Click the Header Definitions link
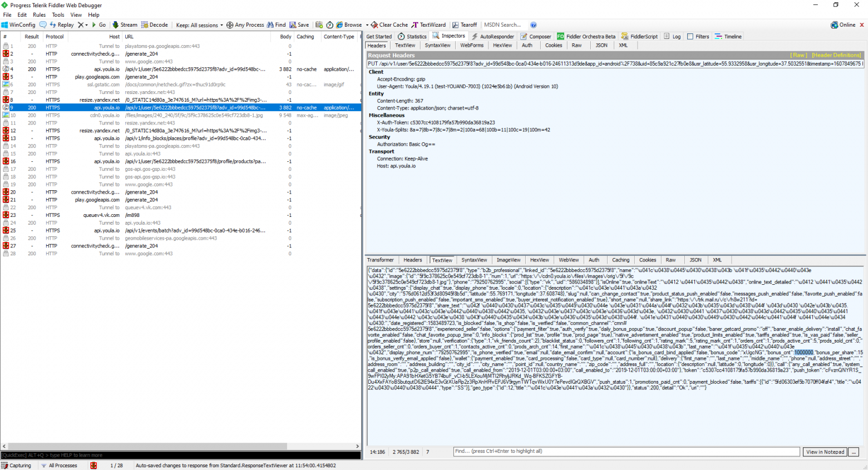The width and height of the screenshot is (868, 470). pos(837,56)
